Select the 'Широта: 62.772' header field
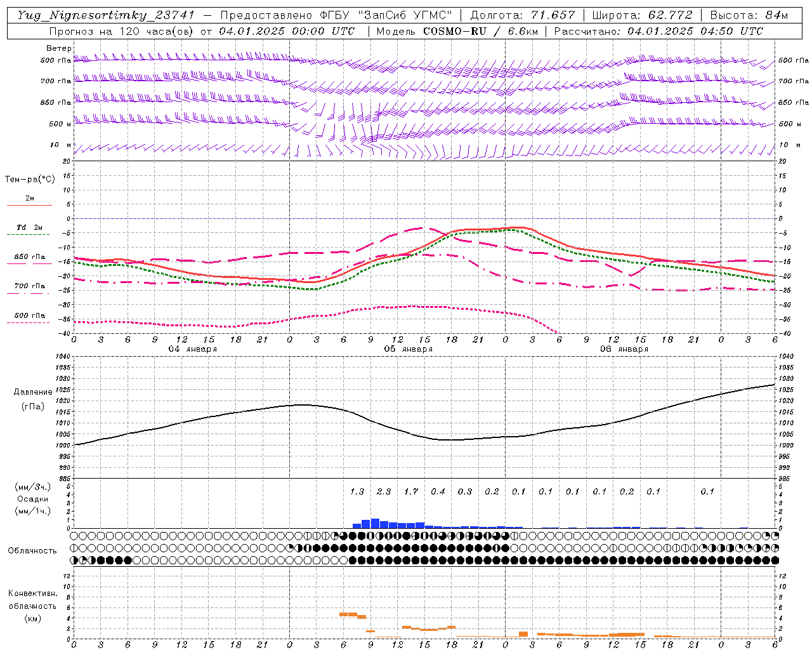This screenshot has height=650, width=812. (641, 15)
